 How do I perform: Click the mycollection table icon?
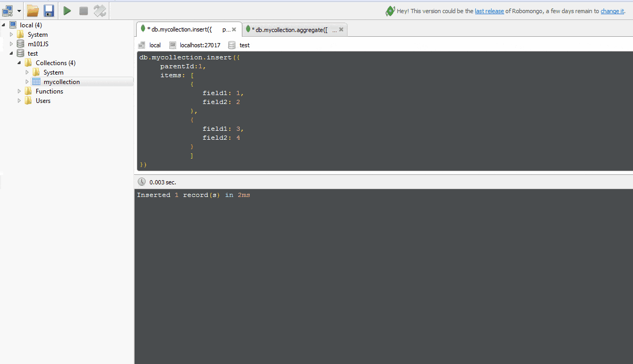pos(36,81)
